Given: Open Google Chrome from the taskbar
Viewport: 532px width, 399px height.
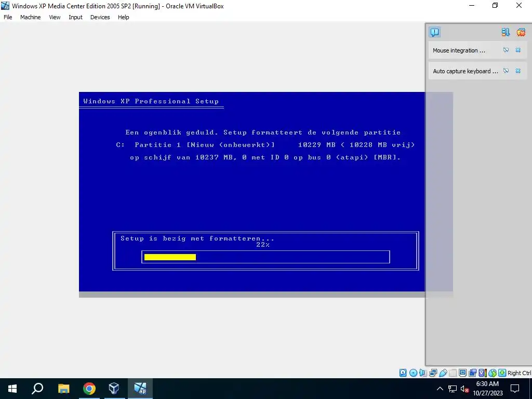Looking at the screenshot, I should click(x=89, y=389).
